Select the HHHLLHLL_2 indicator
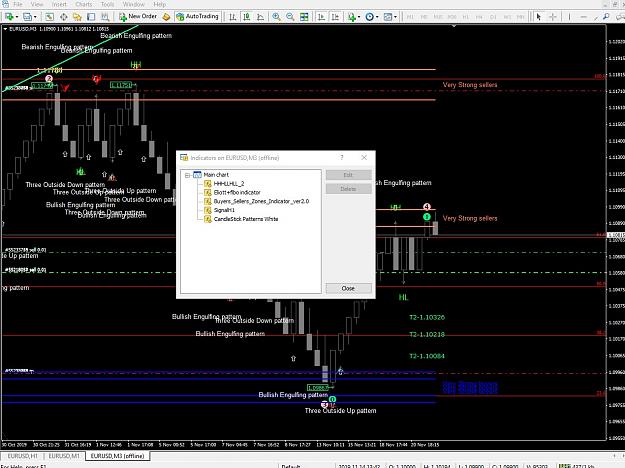This screenshot has height=468, width=625. tap(229, 184)
